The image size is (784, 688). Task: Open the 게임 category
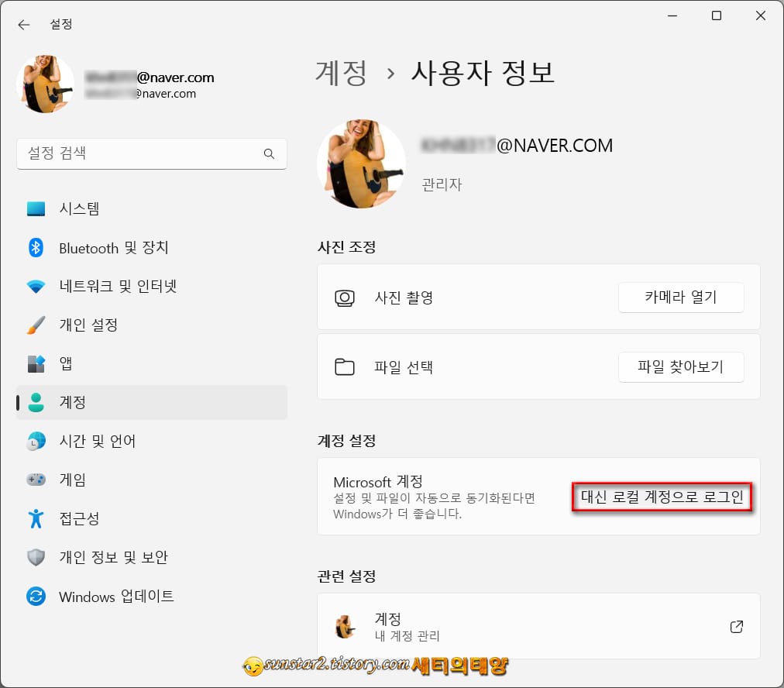tap(152, 480)
